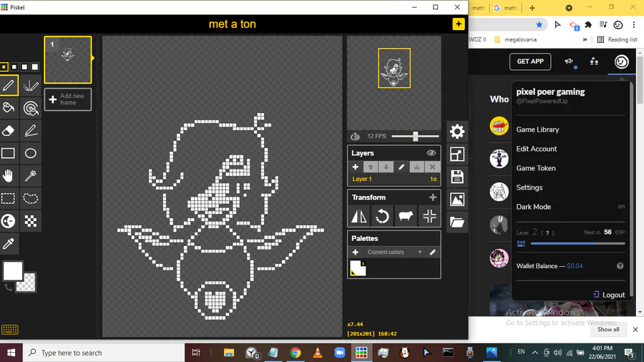Click the Flip vertically transform icon
This screenshot has width=644, height=362.
tap(359, 216)
